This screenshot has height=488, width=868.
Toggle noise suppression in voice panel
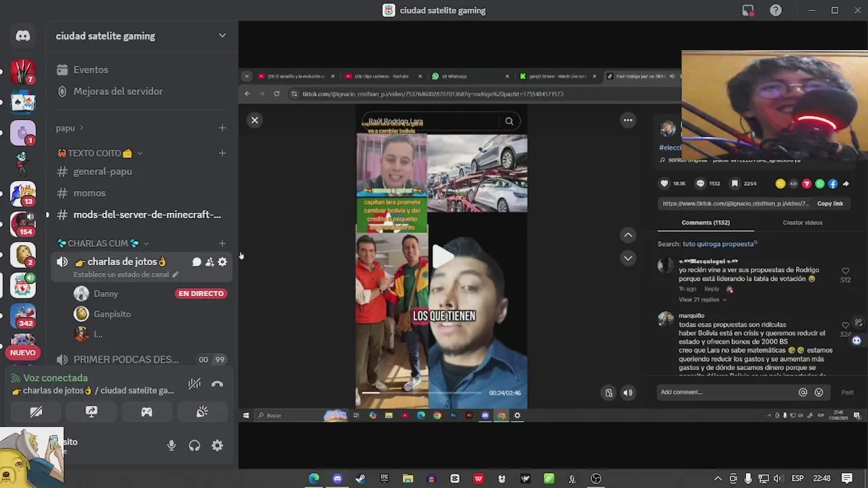(195, 384)
